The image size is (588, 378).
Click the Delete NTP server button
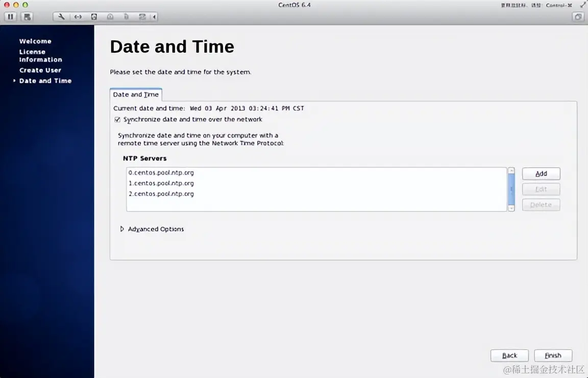541,204
